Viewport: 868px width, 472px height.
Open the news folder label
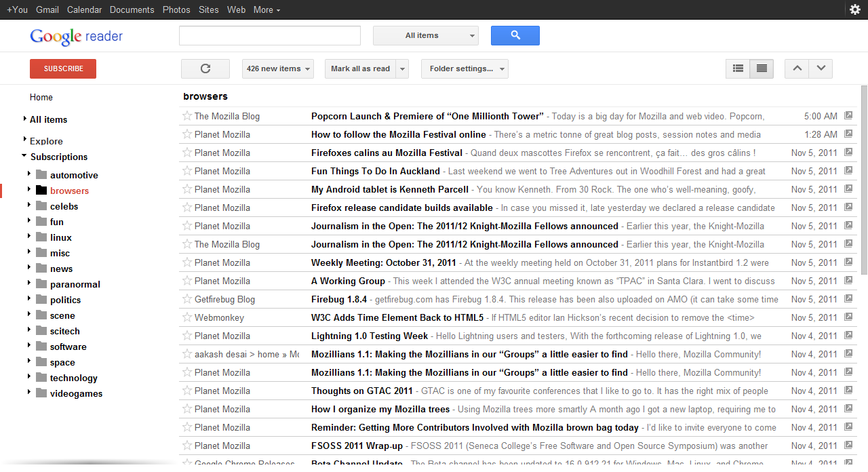61,269
